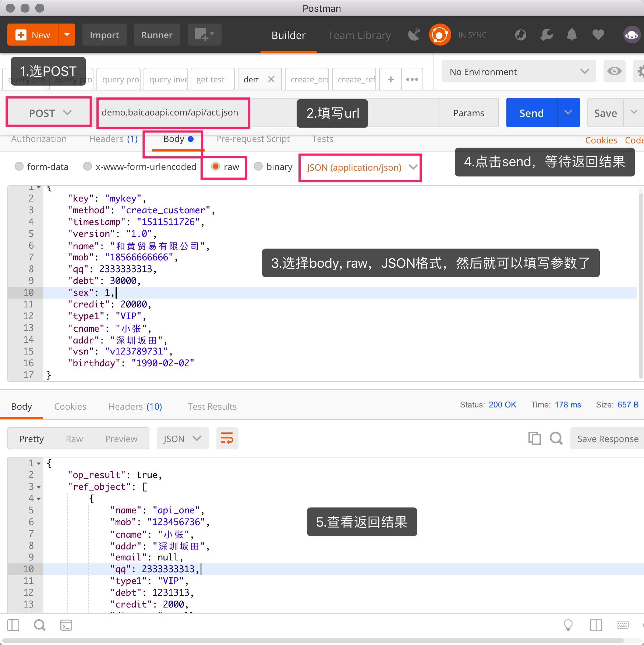Copy response using the copy icon
The width and height of the screenshot is (644, 645).
point(534,438)
